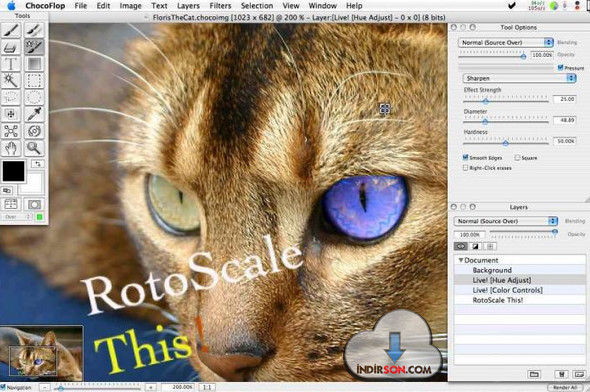
Task: Open Layers blending mode dropdown
Action: pos(506,221)
